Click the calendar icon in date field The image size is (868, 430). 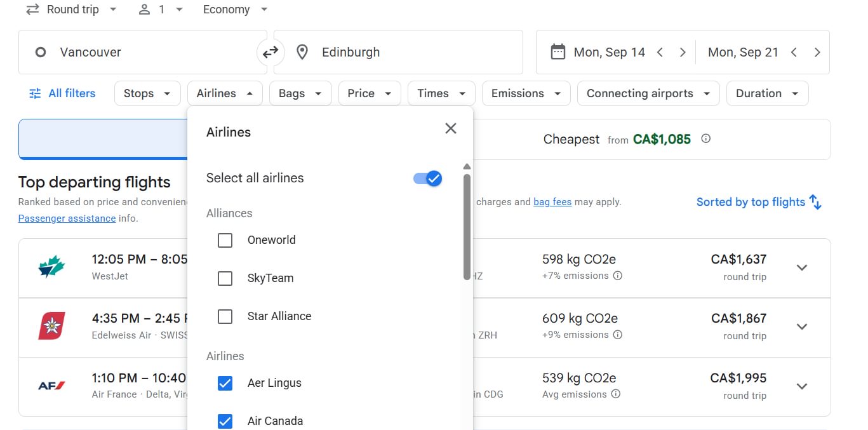pos(558,52)
